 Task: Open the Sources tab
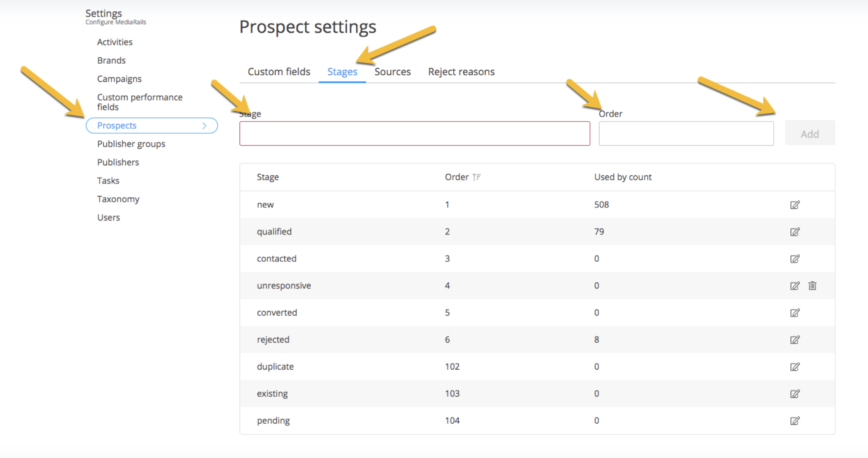(x=392, y=72)
